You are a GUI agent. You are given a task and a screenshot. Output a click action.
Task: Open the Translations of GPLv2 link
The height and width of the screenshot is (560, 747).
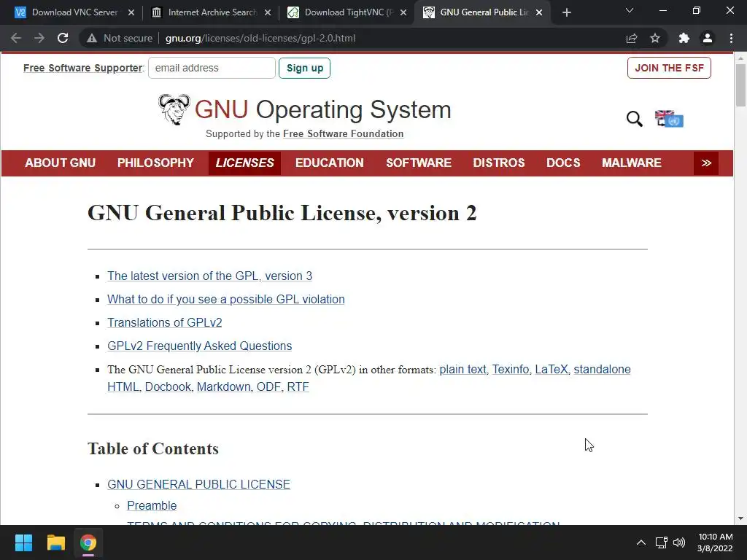164,322
